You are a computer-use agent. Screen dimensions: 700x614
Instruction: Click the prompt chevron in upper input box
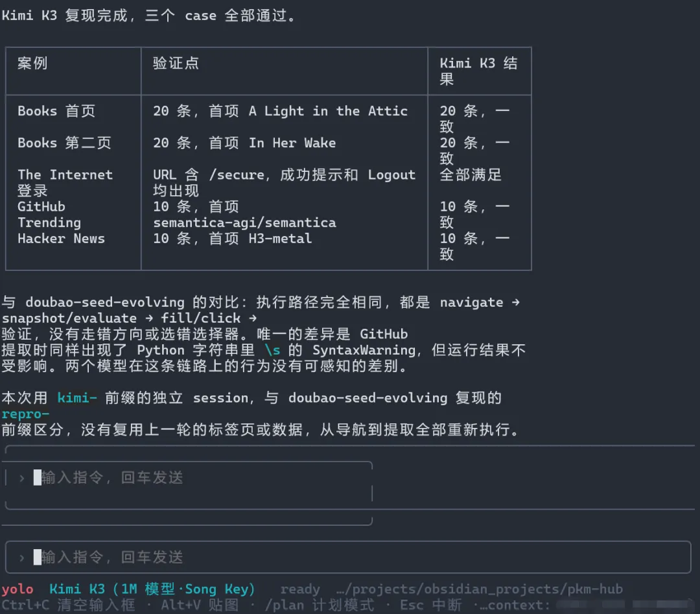[21, 478]
